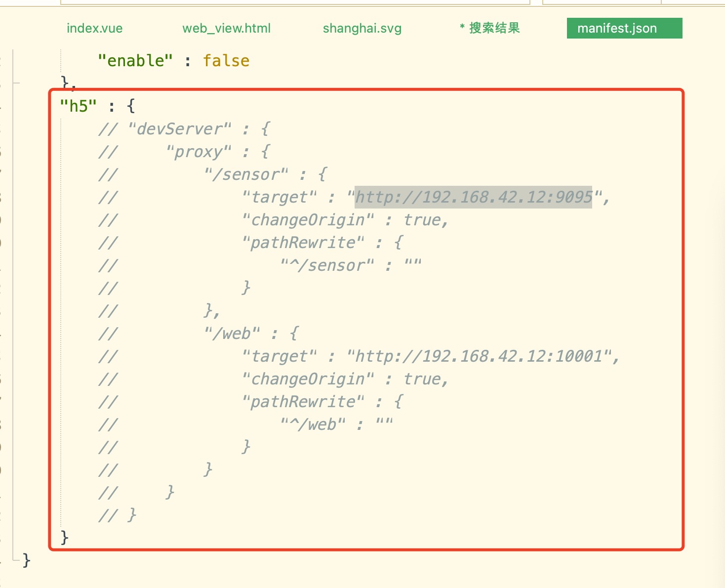Click the "^/sensor" pathRewrite rule
This screenshot has height=588, width=725.
tap(326, 265)
